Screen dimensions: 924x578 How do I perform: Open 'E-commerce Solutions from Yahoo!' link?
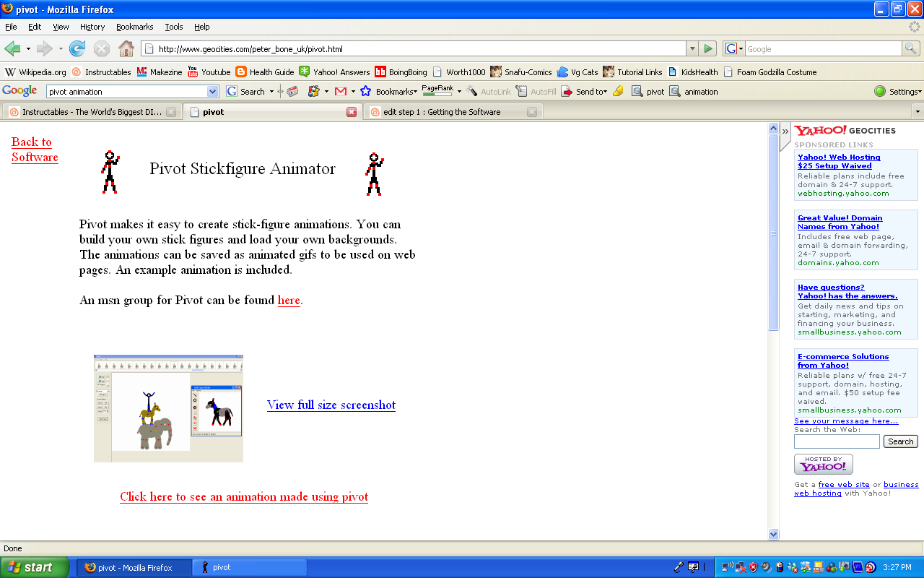843,361
